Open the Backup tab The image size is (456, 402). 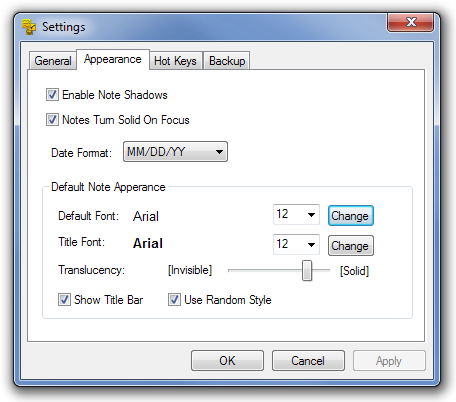coord(227,61)
